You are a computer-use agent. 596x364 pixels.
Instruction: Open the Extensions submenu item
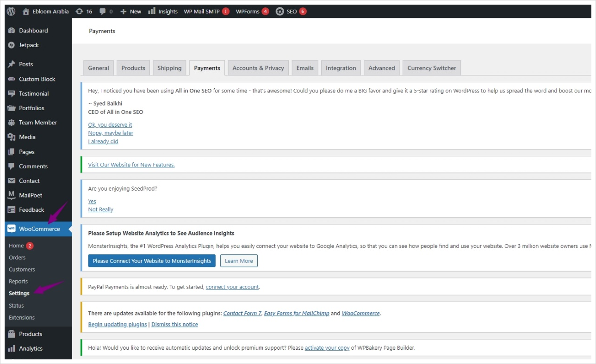22,318
